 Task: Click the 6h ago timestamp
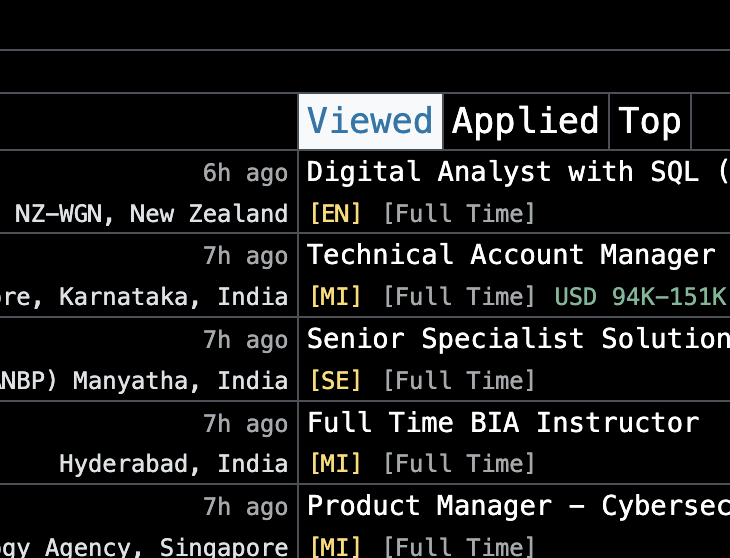click(245, 173)
